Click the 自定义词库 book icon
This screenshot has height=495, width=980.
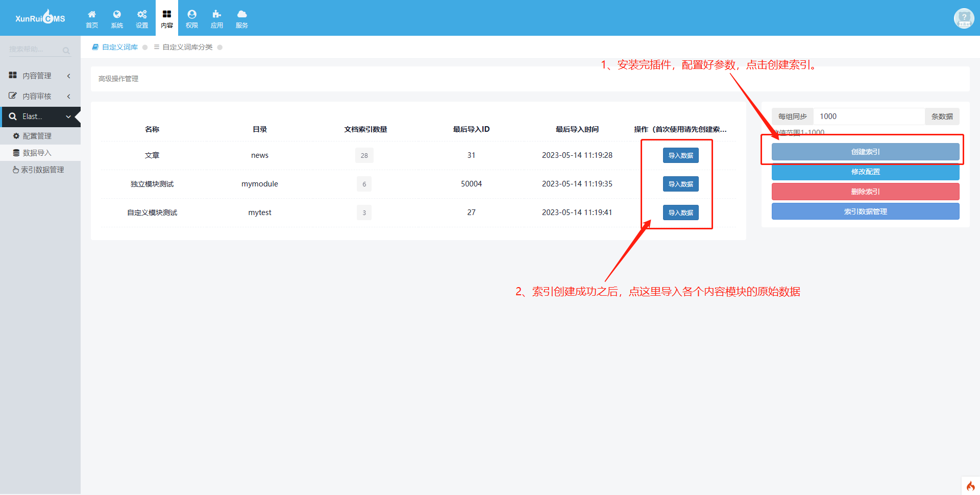tap(95, 47)
